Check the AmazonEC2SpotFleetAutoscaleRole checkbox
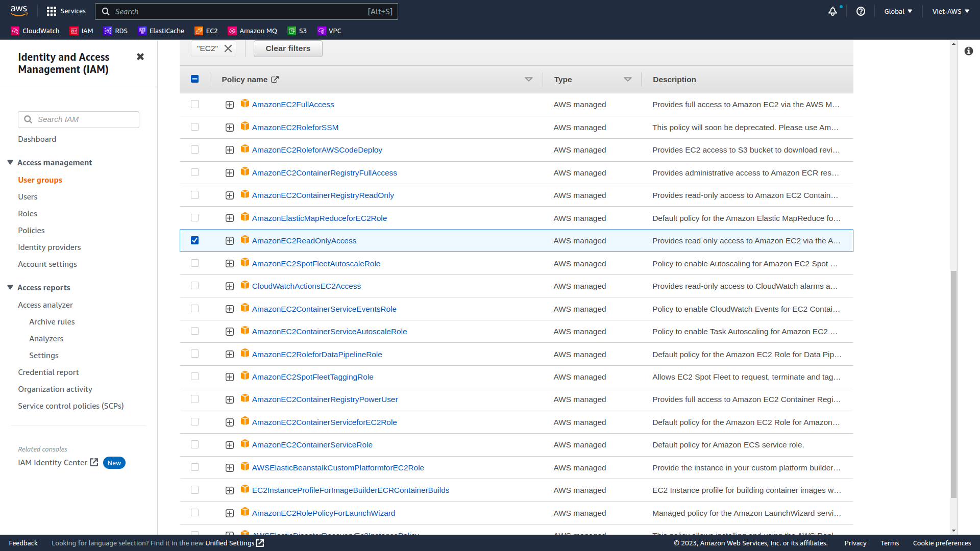Viewport: 980px width, 551px height. (194, 263)
